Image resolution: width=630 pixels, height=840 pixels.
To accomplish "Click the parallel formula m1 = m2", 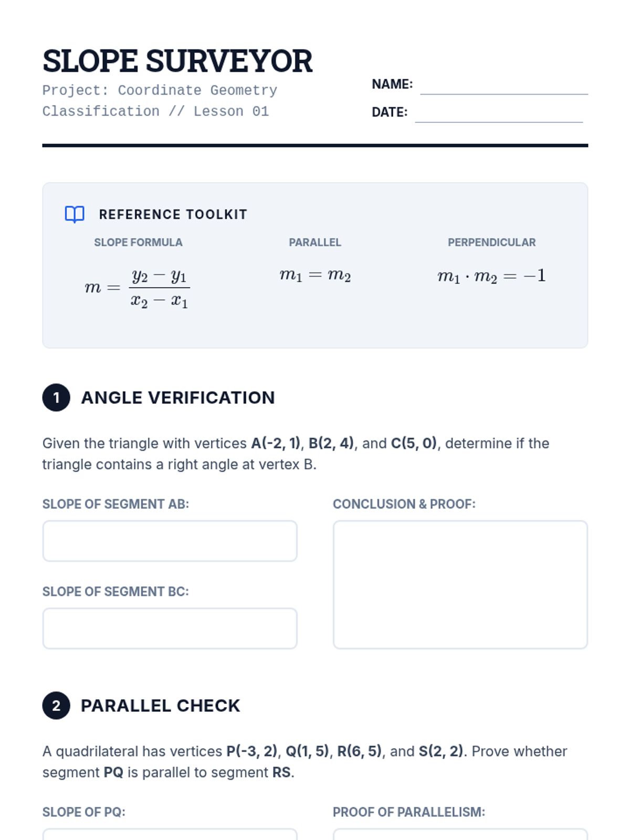I will (x=315, y=275).
